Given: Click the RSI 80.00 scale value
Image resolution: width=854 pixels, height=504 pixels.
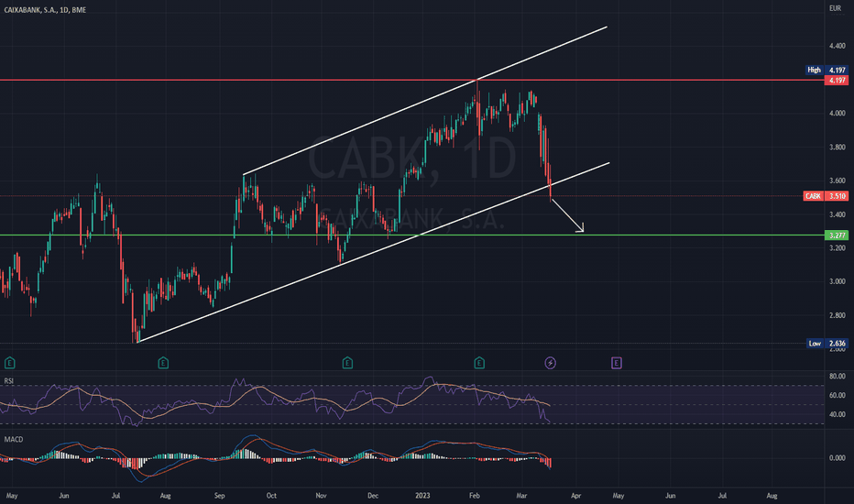Looking at the screenshot, I should pos(838,377).
